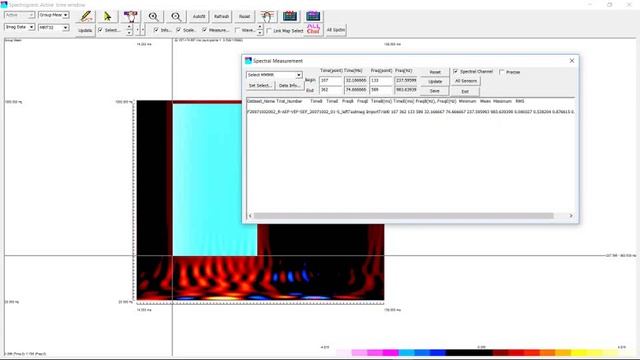Image resolution: width=640 pixels, height=360 pixels.
Task: Click the application icon in the title bar
Action: (4, 4)
